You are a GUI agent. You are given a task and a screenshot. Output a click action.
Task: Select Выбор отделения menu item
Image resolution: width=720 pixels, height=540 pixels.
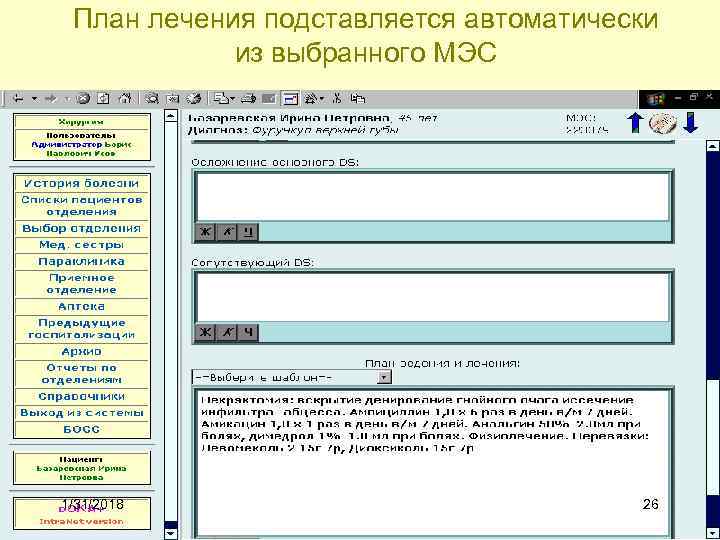81,228
